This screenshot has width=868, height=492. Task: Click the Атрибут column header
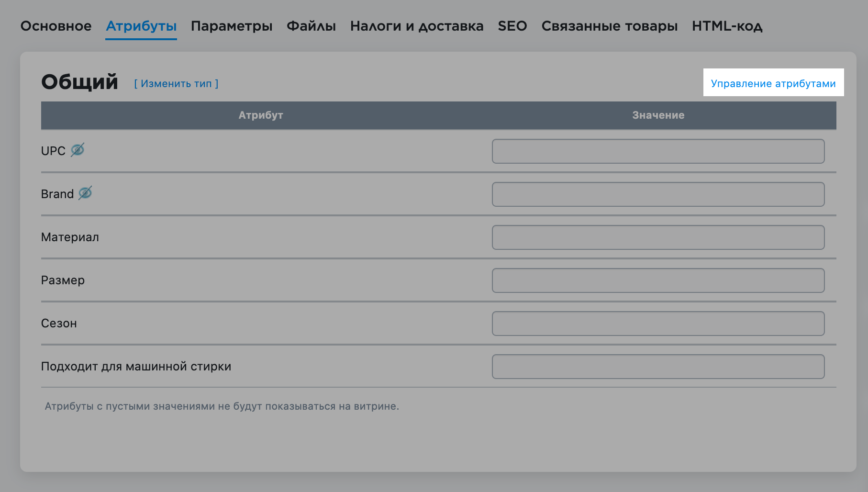[261, 115]
